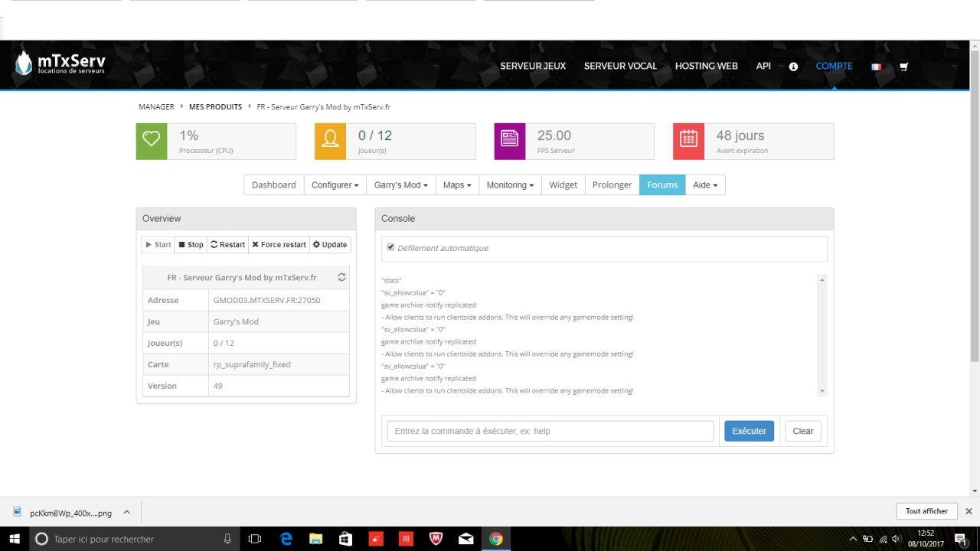Open McAfee shield icon in taskbar
Screen dimensions: 980x551
pyautogui.click(x=436, y=539)
